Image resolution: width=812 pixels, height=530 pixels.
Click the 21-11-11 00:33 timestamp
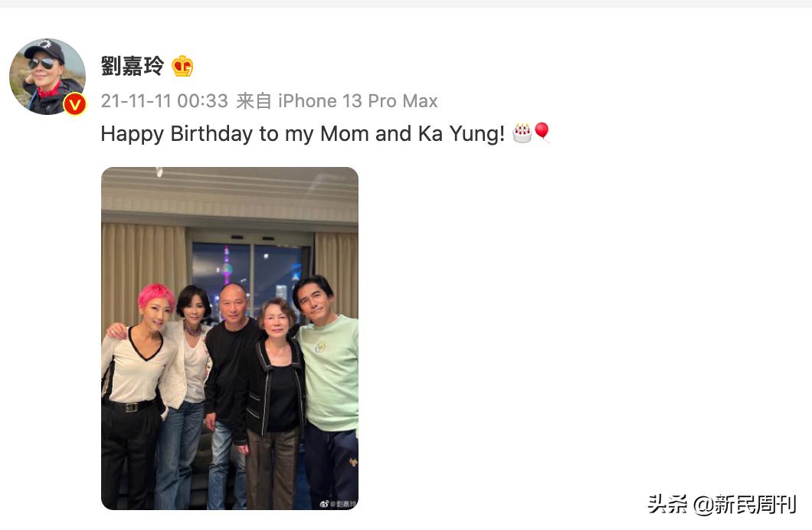pos(164,101)
